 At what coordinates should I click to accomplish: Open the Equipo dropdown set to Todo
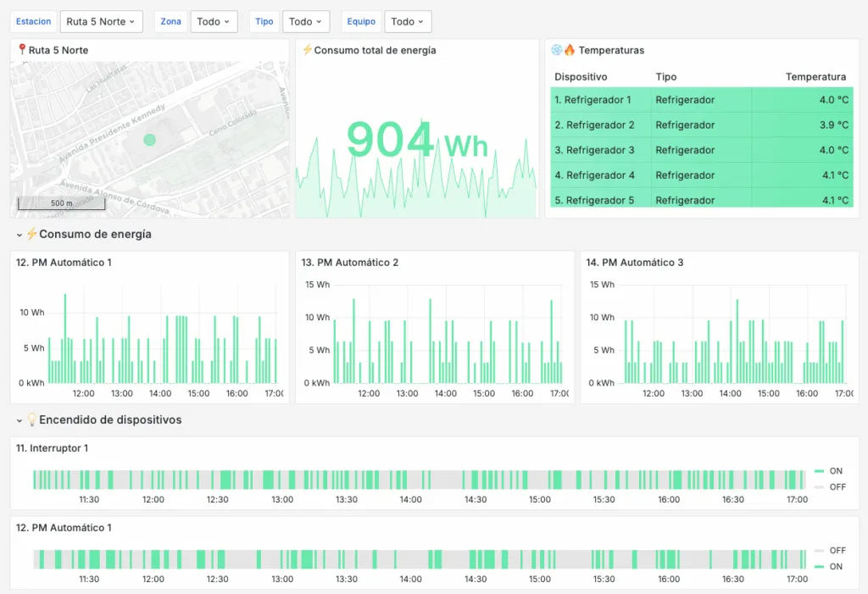(408, 21)
